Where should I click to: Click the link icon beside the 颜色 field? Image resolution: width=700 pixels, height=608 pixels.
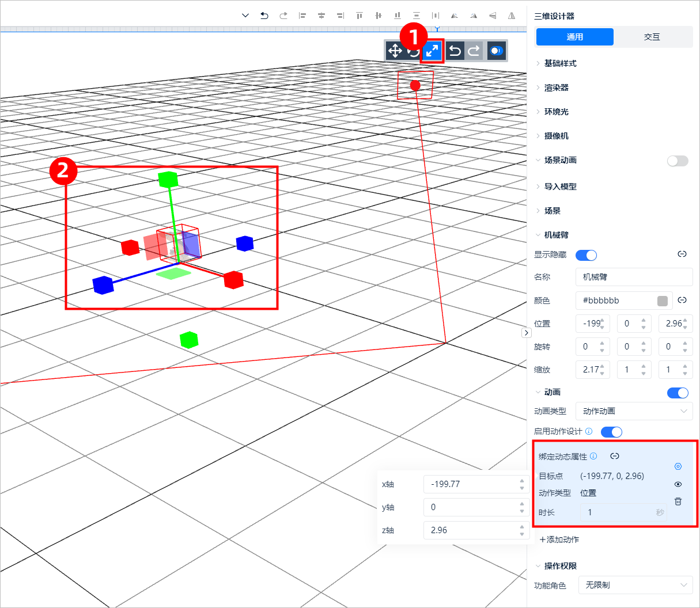pyautogui.click(x=682, y=300)
